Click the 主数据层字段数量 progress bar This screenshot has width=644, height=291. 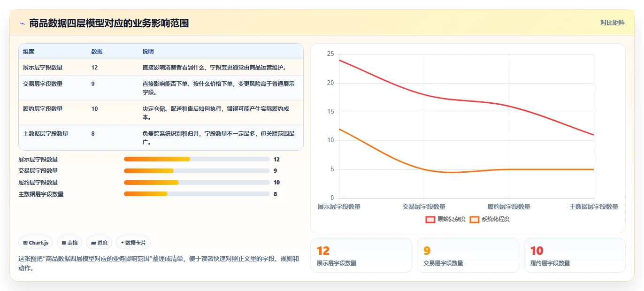pos(197,194)
